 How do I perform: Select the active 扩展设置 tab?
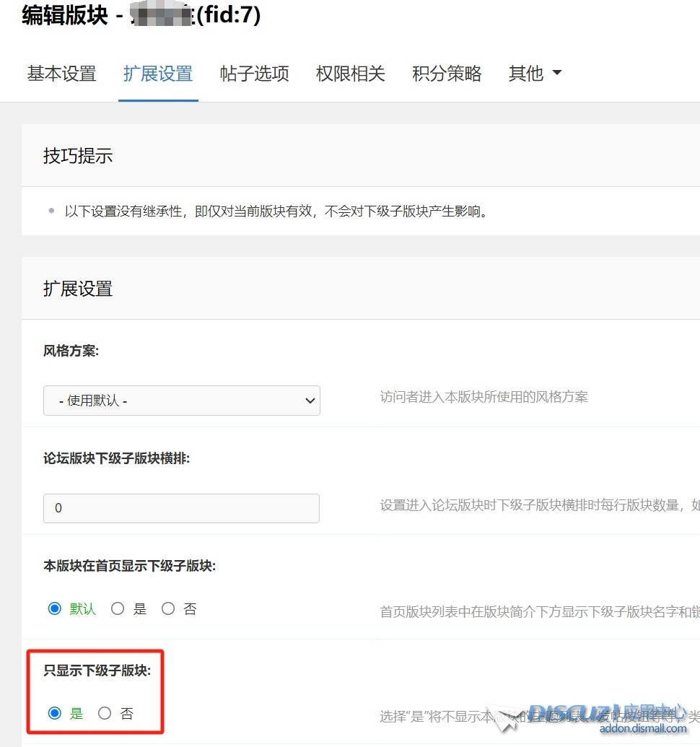(x=157, y=74)
